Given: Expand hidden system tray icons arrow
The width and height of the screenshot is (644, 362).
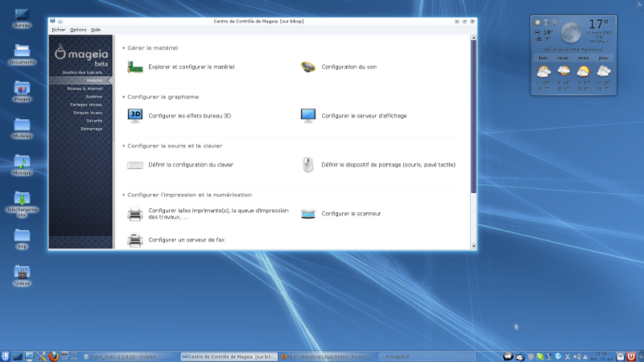Looking at the screenshot, I should click(x=585, y=357).
